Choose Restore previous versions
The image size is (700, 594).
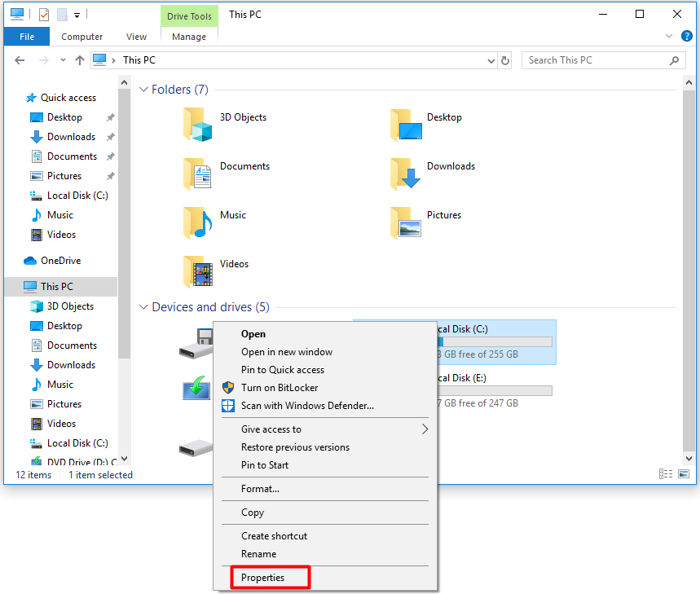point(325,447)
